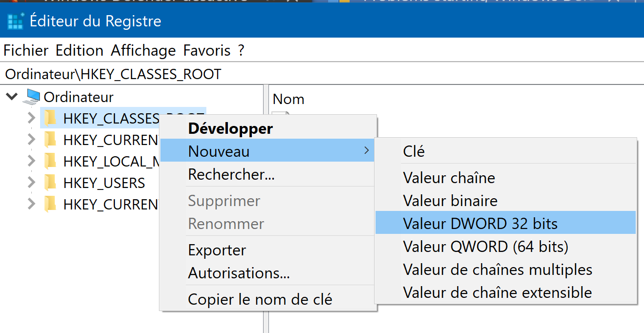644x333 pixels.
Task: Click the Registry Editor app icon in title bar
Action: point(16,22)
